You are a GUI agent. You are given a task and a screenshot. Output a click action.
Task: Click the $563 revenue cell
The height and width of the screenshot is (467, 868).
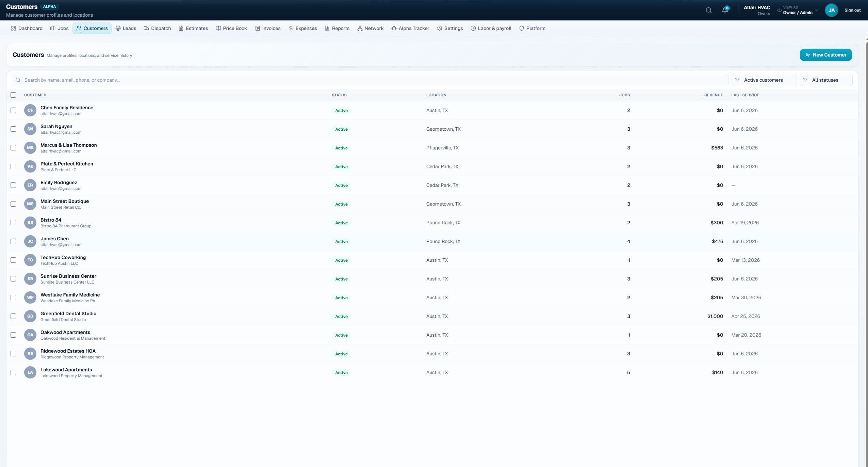(x=717, y=148)
